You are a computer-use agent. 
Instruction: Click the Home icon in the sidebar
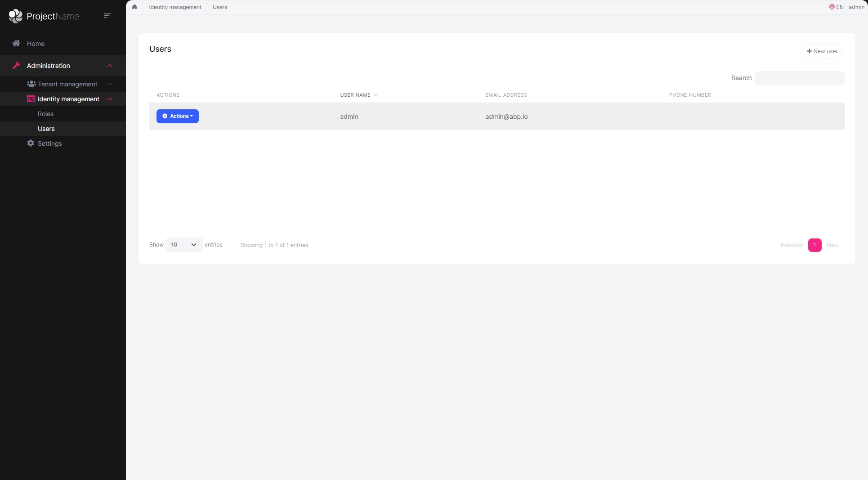[16, 43]
